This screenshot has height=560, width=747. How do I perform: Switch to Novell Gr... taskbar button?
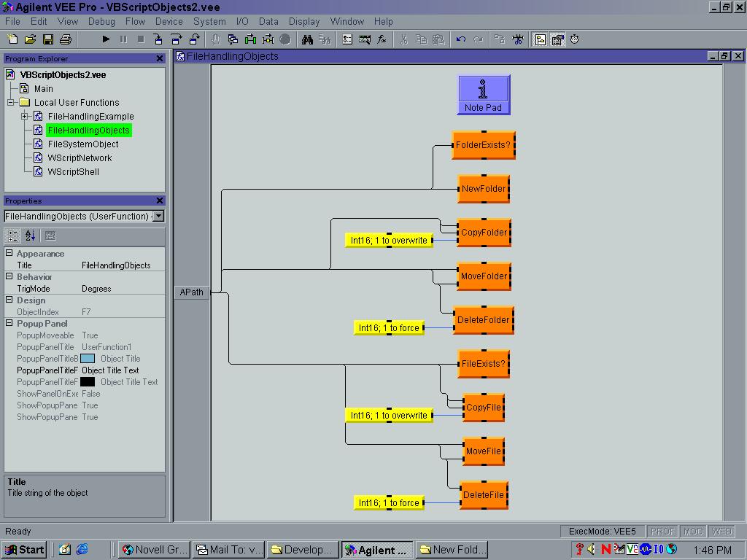[x=154, y=550]
